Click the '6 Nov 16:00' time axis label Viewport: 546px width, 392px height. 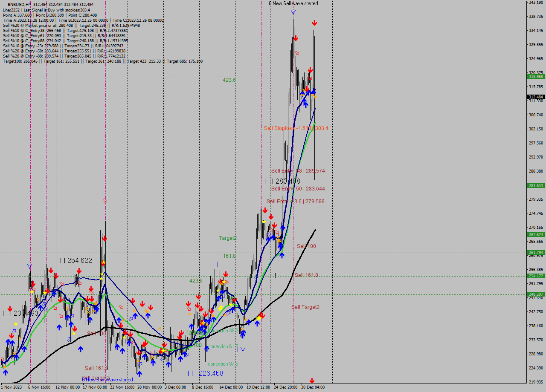[x=39, y=387]
